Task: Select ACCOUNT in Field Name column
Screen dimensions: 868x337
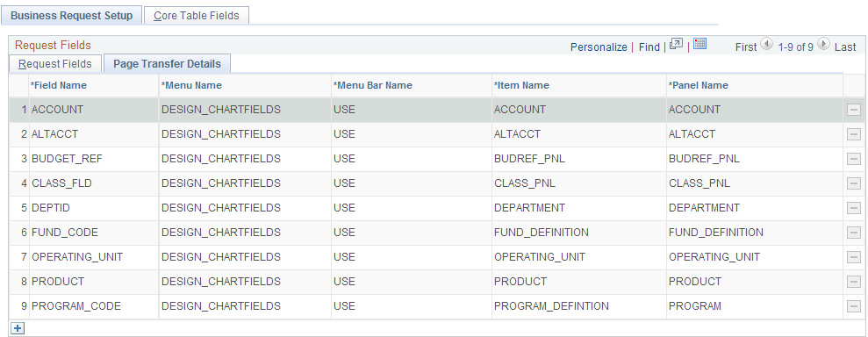Action: [x=58, y=110]
